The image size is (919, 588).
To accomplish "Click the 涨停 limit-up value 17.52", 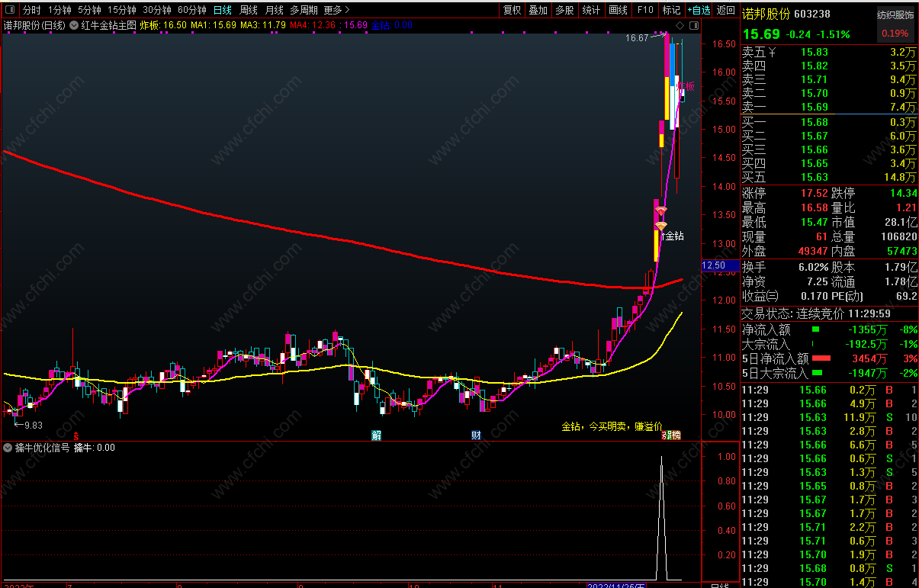I will (814, 193).
